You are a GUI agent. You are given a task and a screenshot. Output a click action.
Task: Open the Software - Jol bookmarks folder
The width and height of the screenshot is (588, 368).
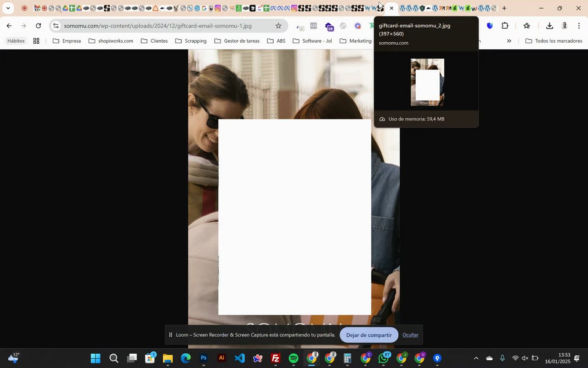[312, 41]
